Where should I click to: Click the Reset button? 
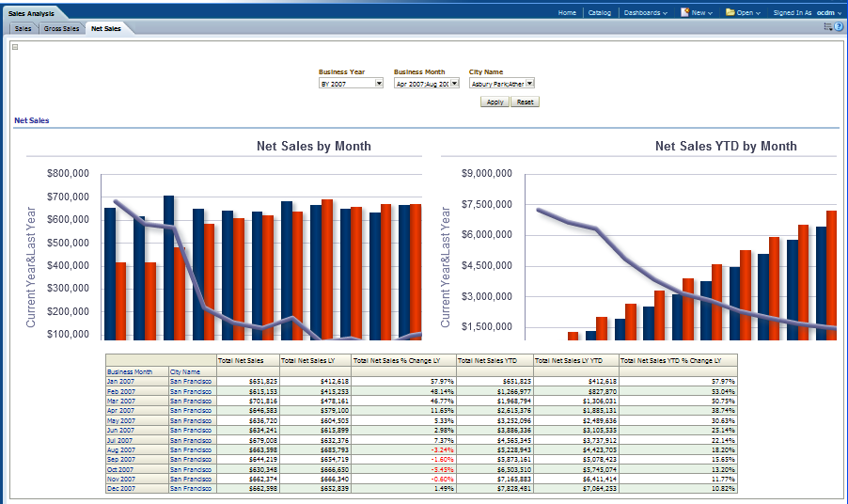click(x=525, y=102)
